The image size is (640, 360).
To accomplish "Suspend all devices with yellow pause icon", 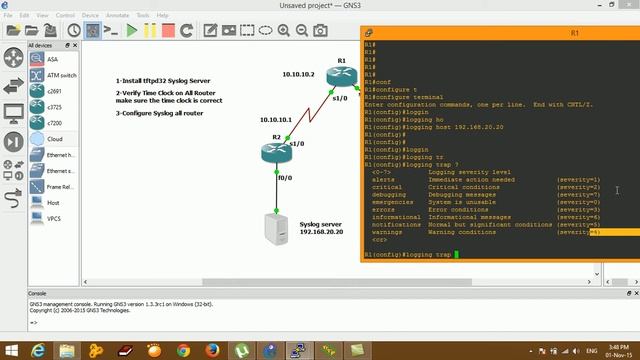I will coord(150,31).
